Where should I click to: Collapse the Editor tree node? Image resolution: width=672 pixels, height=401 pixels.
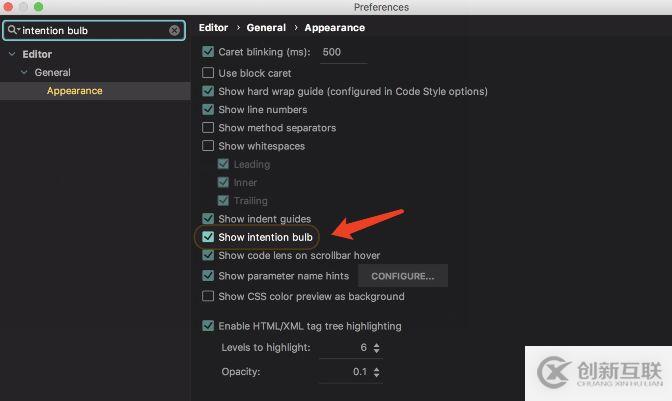click(12, 54)
